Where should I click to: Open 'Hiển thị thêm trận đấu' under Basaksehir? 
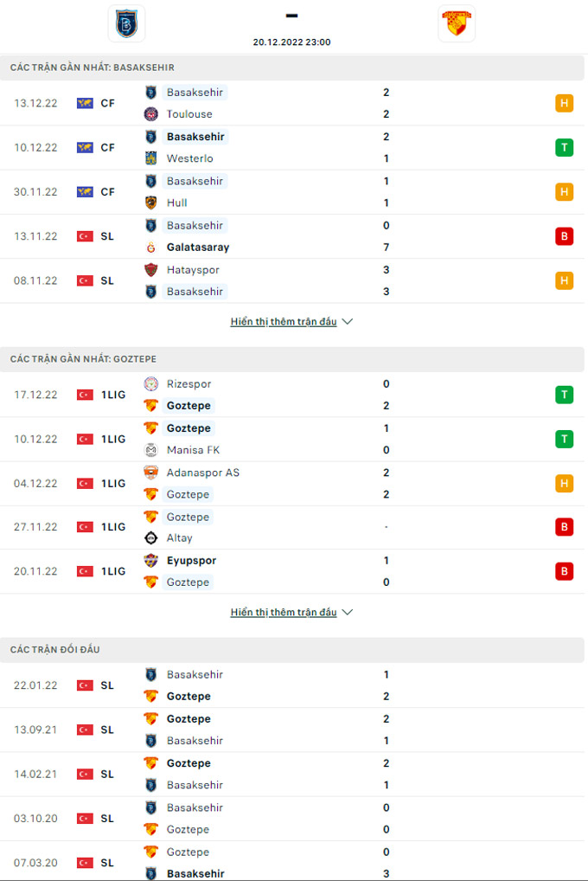pos(284,321)
